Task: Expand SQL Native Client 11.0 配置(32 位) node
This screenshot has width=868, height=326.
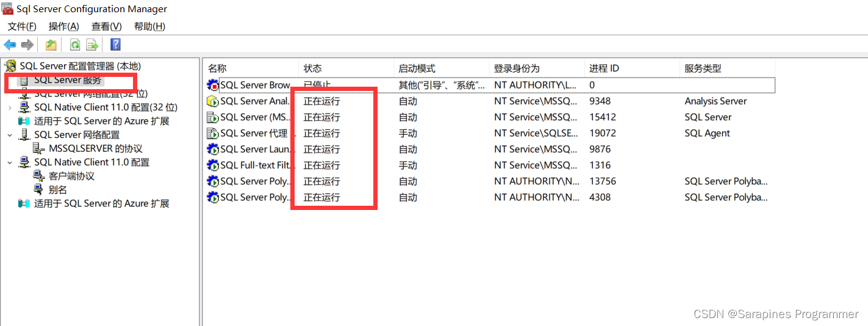Action: (10, 107)
